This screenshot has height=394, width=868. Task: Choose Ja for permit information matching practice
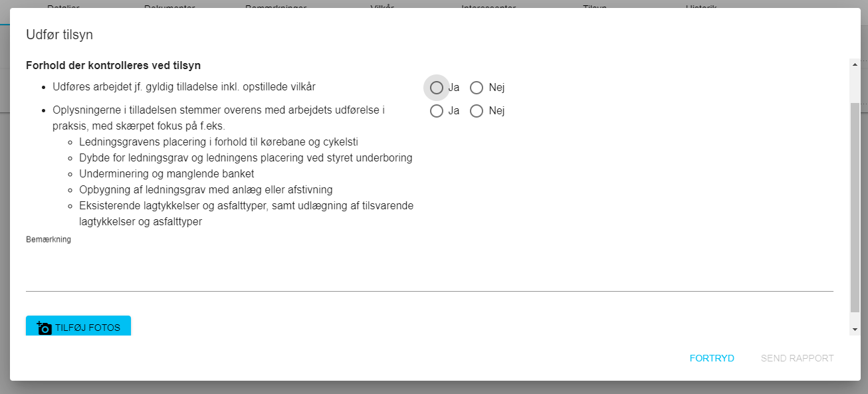[x=437, y=111]
